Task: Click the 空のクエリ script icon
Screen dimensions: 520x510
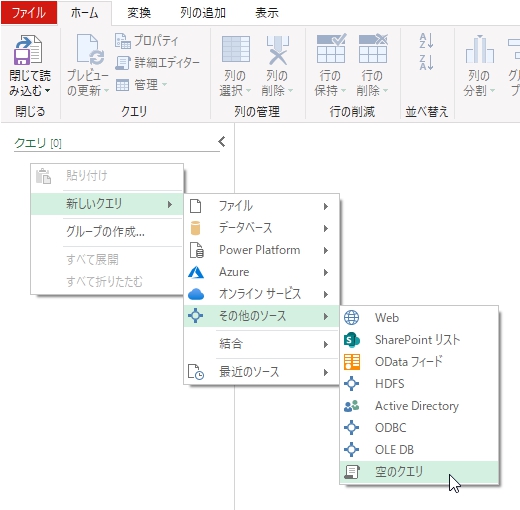Action: tap(352, 472)
